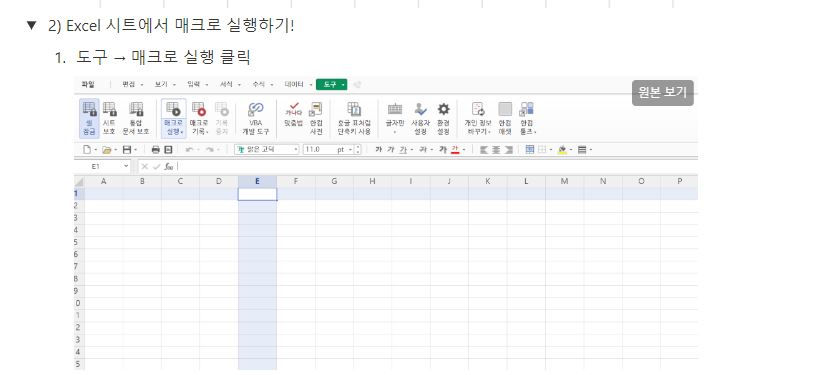
Task: Click the insert function fx icon
Action: pyautogui.click(x=168, y=166)
